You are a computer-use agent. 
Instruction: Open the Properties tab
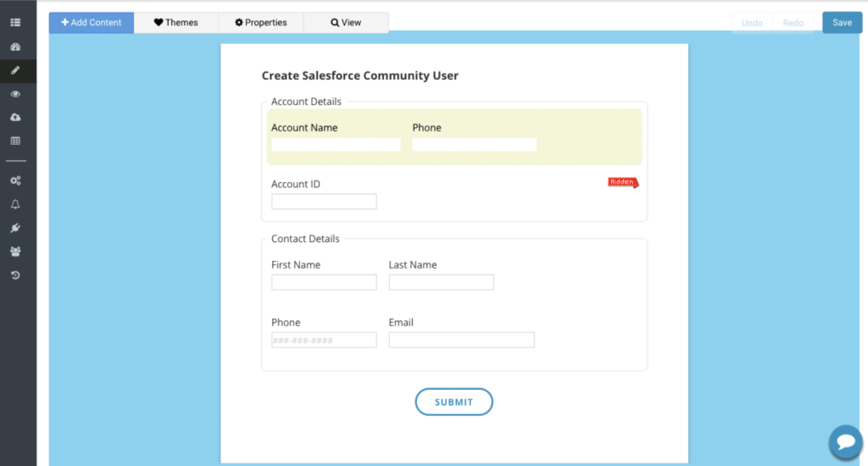[x=261, y=23]
